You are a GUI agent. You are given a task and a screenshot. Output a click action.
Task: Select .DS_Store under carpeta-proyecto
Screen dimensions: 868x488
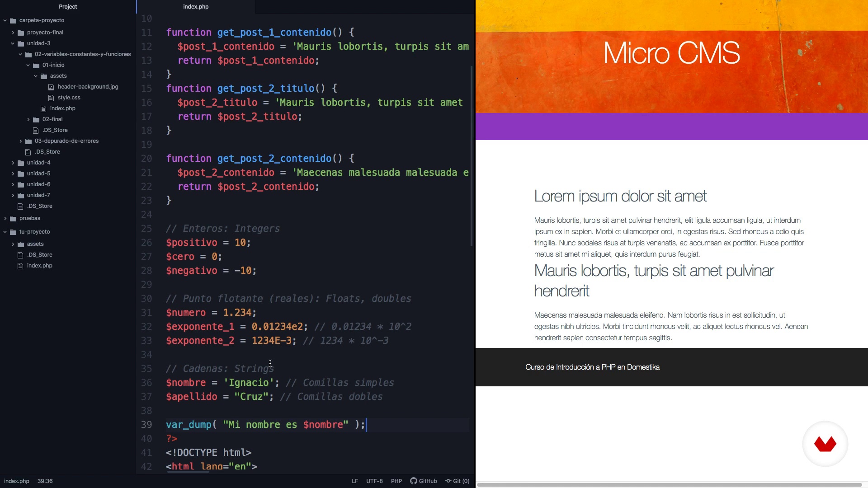39,206
